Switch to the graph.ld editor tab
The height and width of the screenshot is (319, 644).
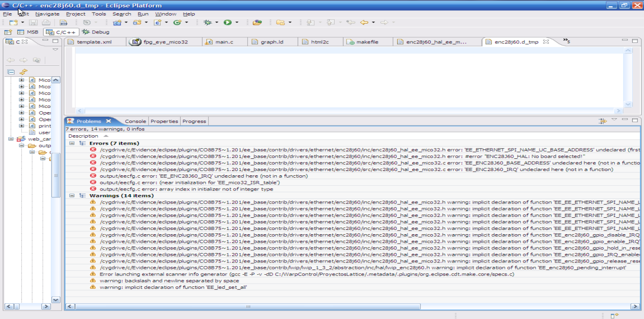(272, 42)
